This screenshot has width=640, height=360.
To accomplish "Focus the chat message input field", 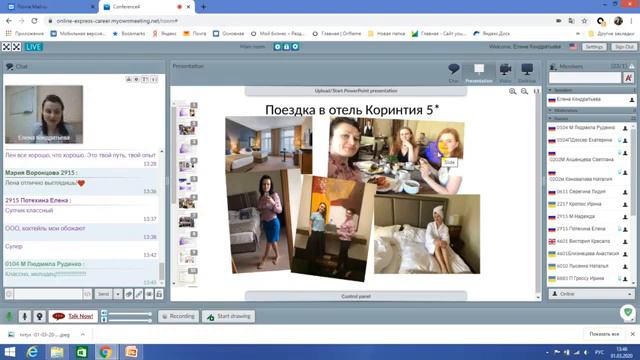I will 48,294.
